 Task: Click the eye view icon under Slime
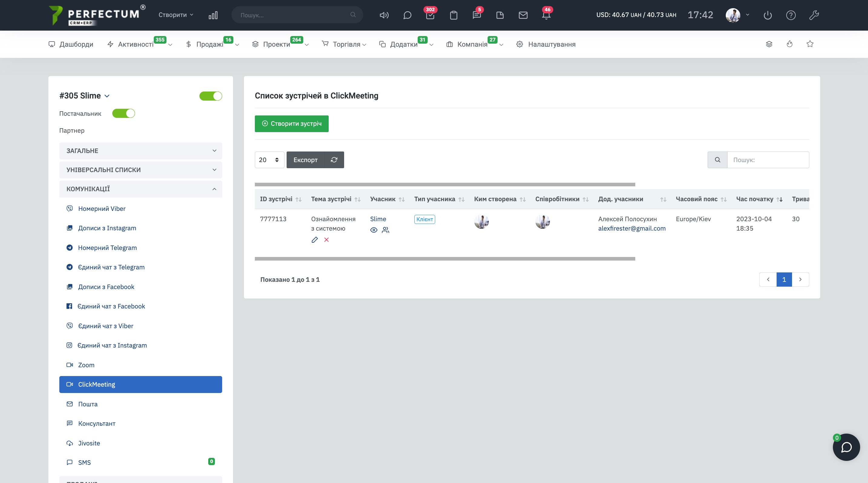(374, 230)
